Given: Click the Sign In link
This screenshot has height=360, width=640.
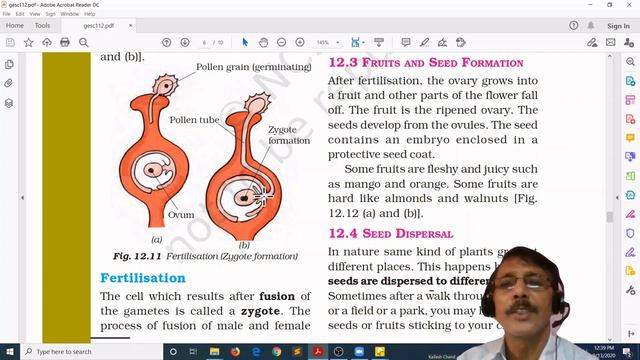Looking at the screenshot, I should click(x=618, y=26).
